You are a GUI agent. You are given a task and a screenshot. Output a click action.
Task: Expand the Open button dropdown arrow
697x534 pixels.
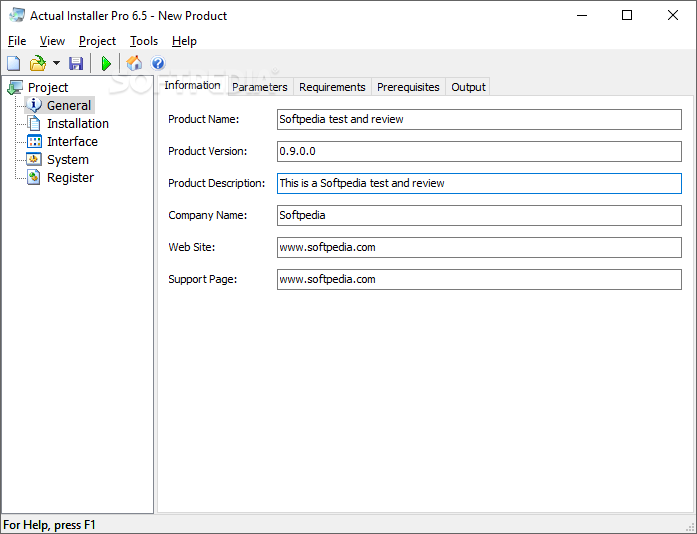56,64
